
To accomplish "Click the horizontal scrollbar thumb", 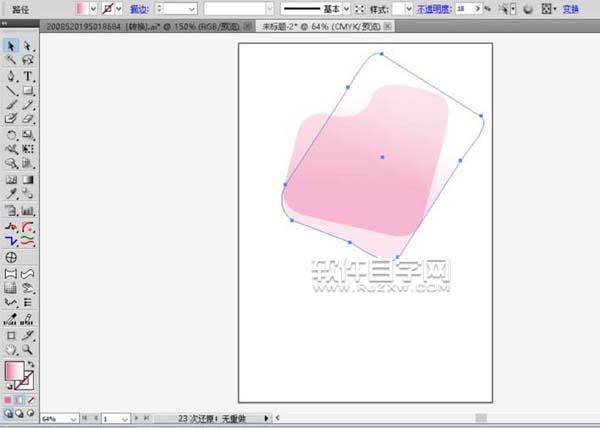I will click(x=481, y=418).
